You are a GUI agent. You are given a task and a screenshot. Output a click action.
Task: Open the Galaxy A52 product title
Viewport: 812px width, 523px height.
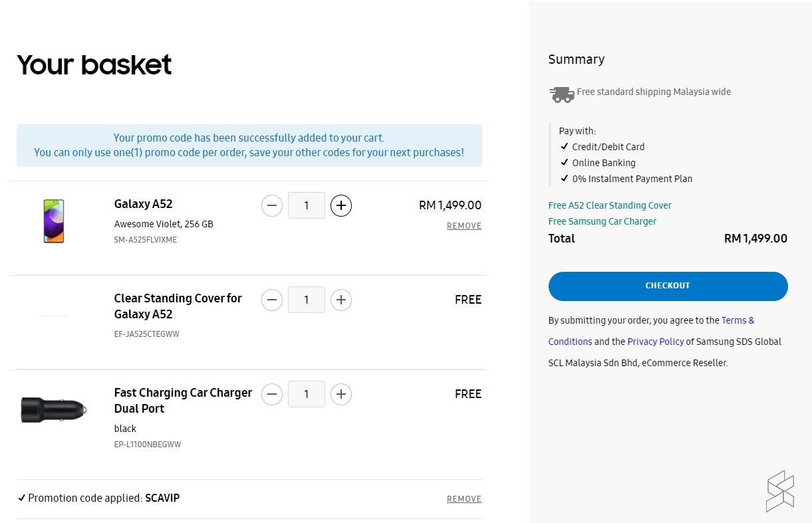coord(143,204)
